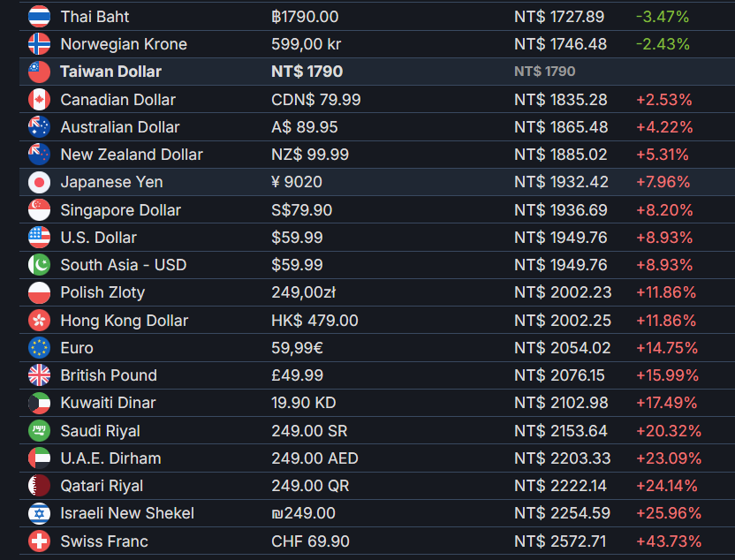Click the European Union flag icon
This screenshot has width=735, height=560.
[40, 348]
